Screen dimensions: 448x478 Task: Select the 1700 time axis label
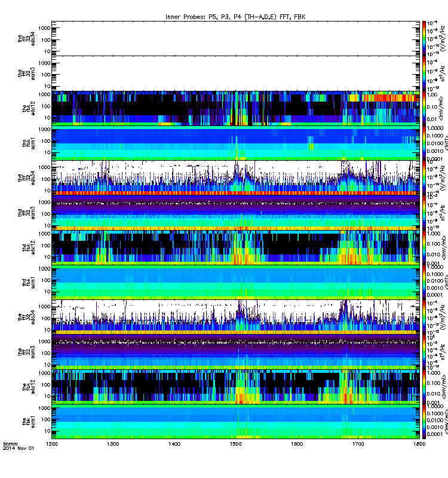pos(358,444)
